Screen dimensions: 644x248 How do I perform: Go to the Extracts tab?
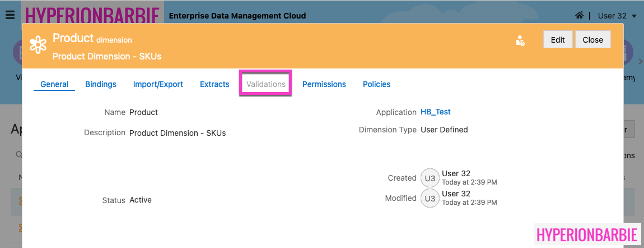click(x=214, y=84)
